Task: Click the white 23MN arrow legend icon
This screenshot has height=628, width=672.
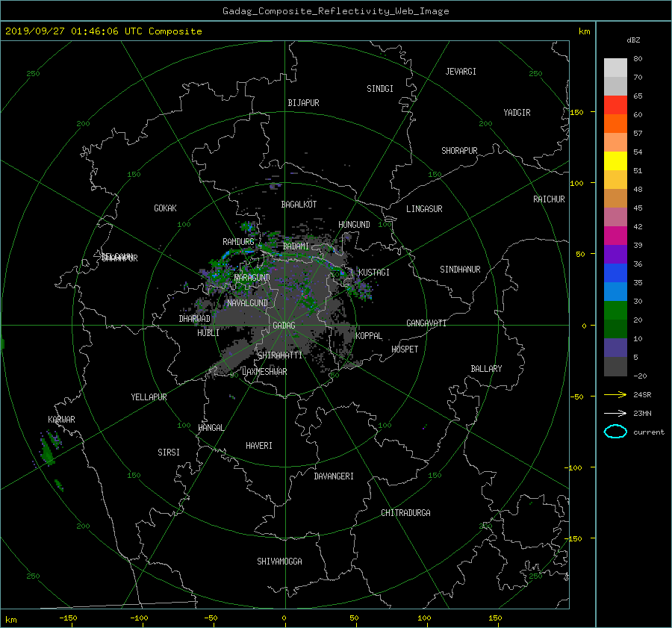Action: coord(615,413)
